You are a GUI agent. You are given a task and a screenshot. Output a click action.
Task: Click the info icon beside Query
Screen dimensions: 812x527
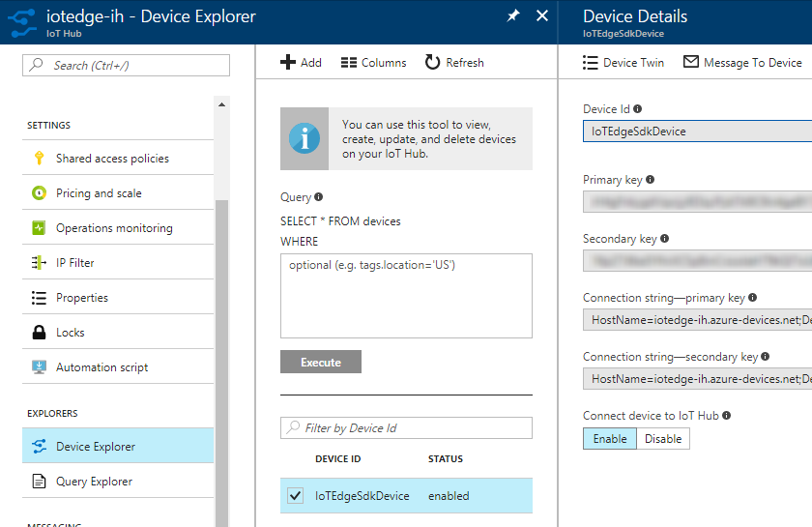(319, 197)
